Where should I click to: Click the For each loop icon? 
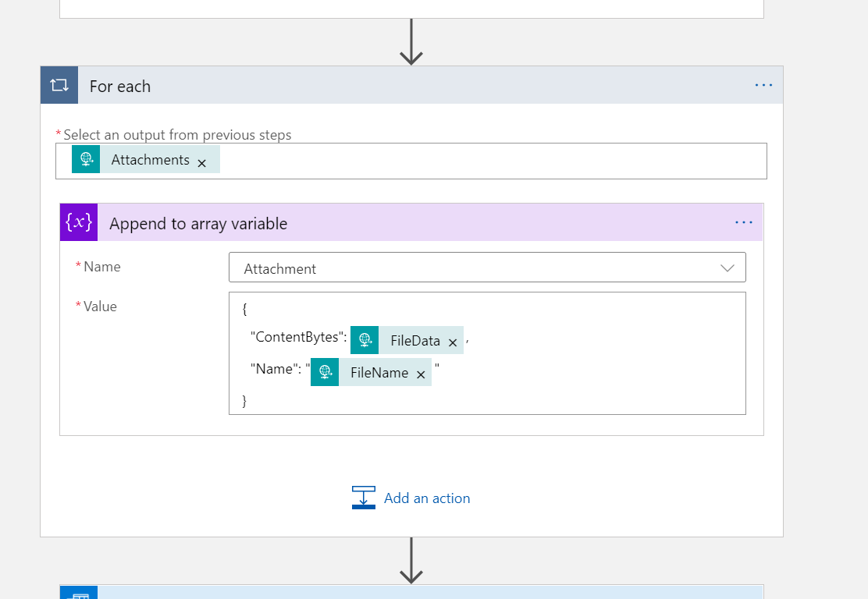coord(59,85)
